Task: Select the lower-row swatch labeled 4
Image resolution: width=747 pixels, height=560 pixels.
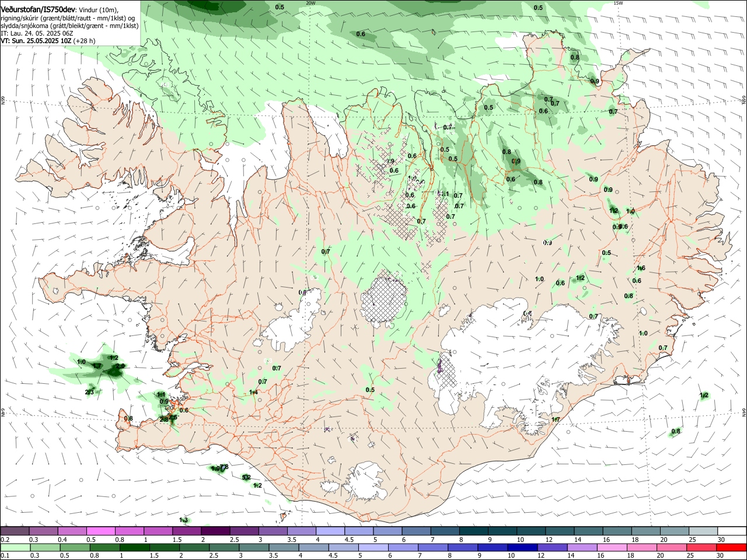Action: [313, 548]
